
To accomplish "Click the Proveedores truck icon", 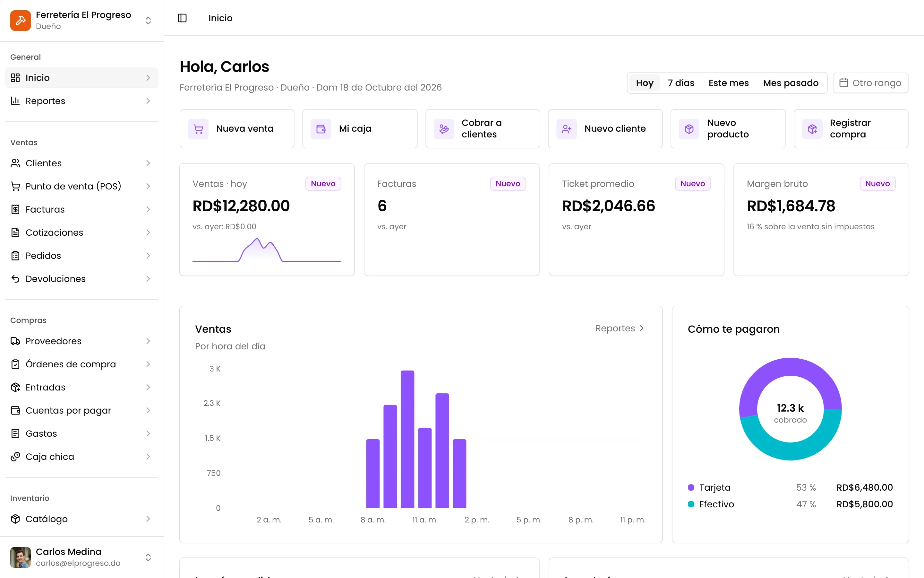I will (x=15, y=341).
